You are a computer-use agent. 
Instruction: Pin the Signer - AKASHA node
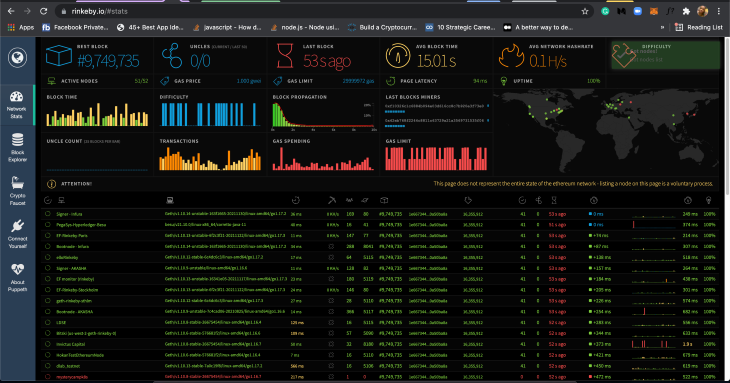(x=47, y=268)
